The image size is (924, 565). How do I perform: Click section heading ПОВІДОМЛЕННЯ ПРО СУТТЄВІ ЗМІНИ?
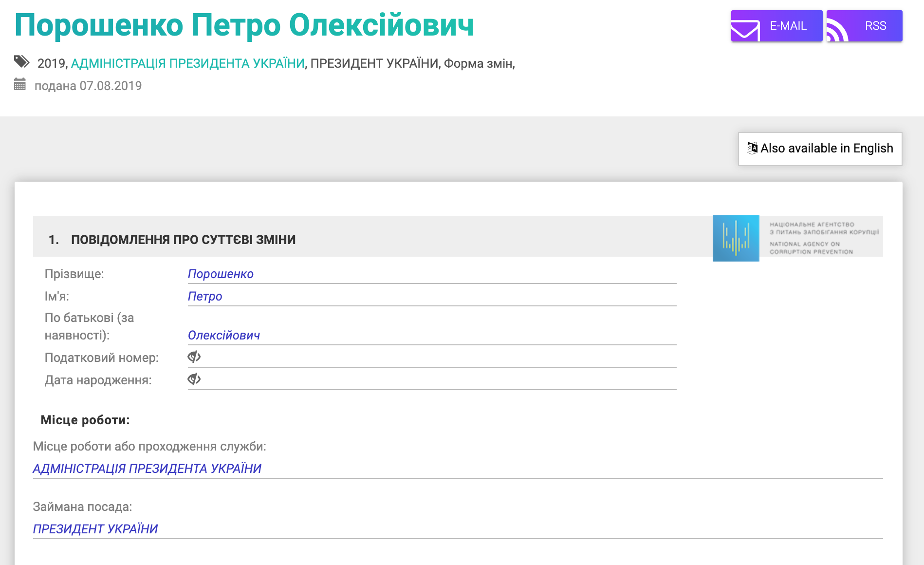tap(183, 240)
